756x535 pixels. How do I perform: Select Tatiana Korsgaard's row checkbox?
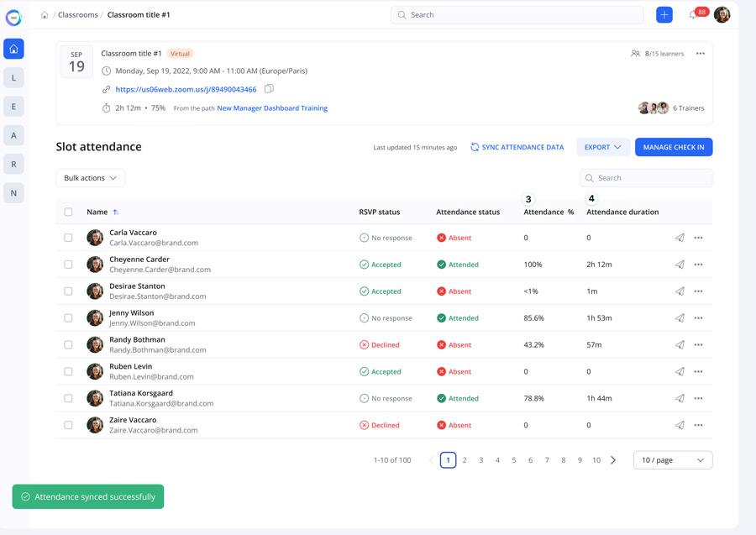coord(69,398)
